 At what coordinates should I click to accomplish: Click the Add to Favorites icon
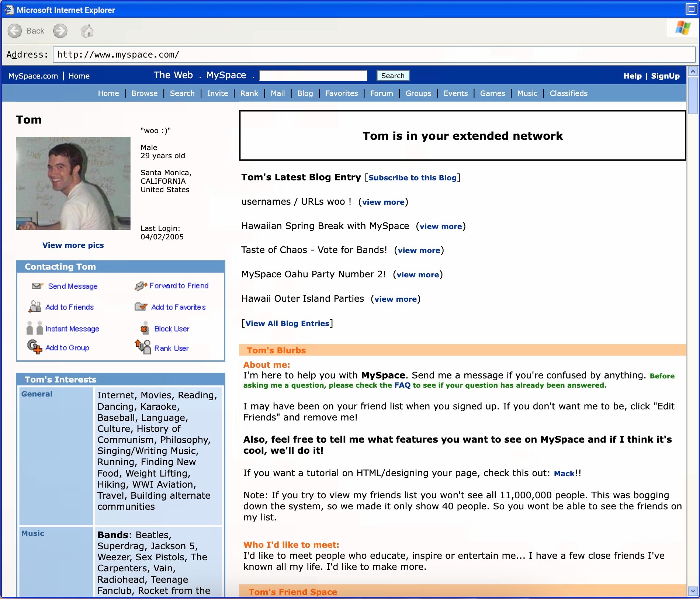tap(141, 307)
